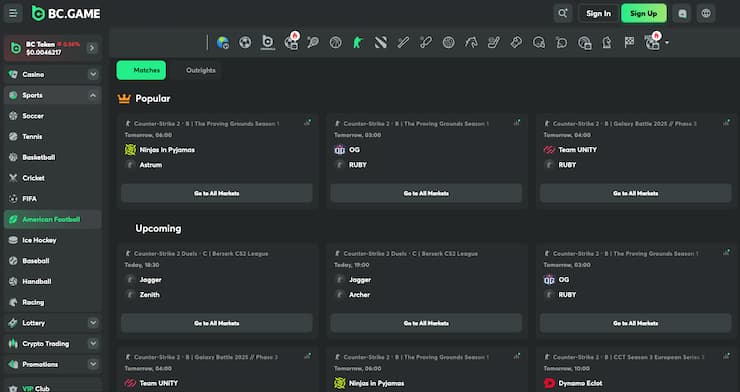Select the tennis racket sport icon
740x392 pixels.
coord(312,43)
